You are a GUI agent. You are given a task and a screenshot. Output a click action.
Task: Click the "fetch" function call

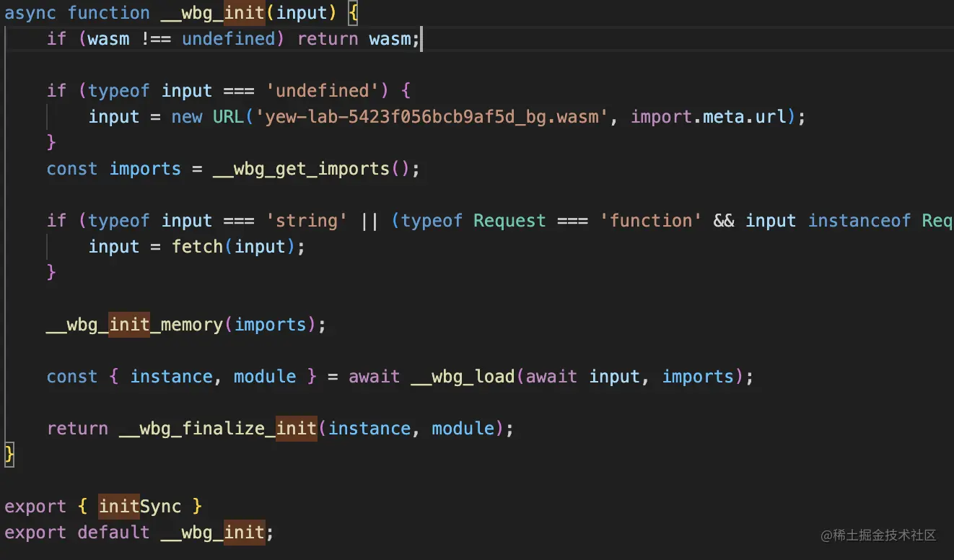pos(197,247)
